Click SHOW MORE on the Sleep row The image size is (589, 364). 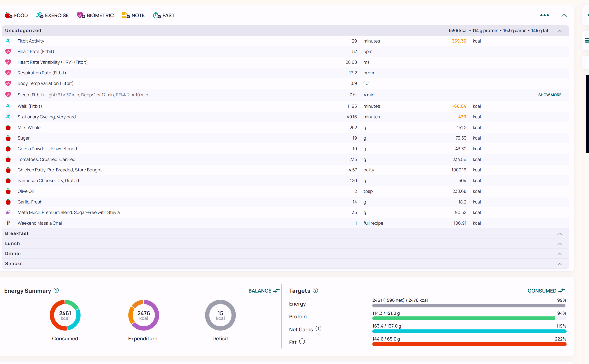pos(550,95)
